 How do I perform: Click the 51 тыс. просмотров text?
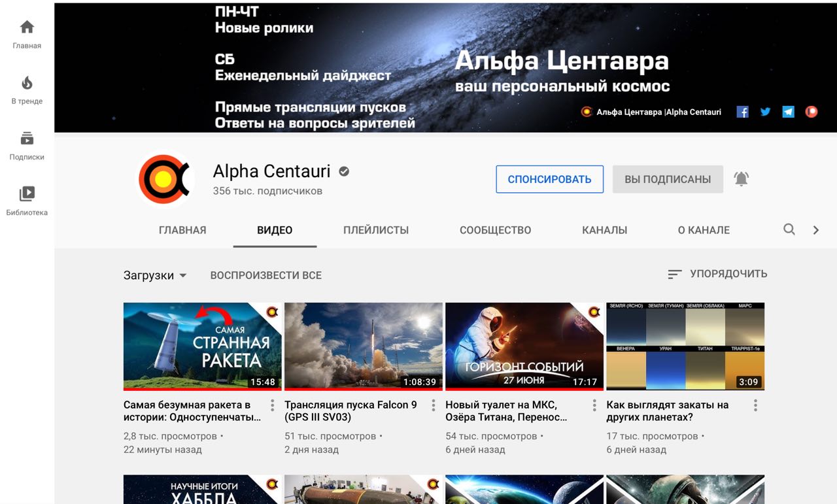[x=330, y=436]
